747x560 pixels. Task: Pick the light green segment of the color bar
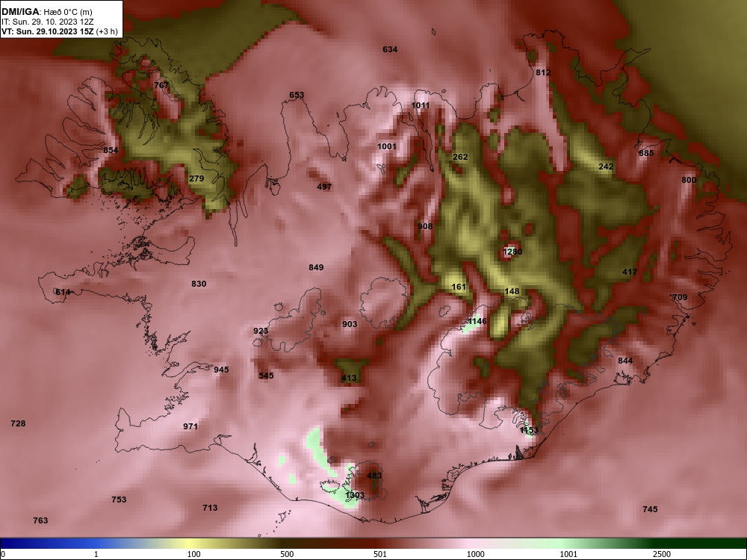[562, 544]
